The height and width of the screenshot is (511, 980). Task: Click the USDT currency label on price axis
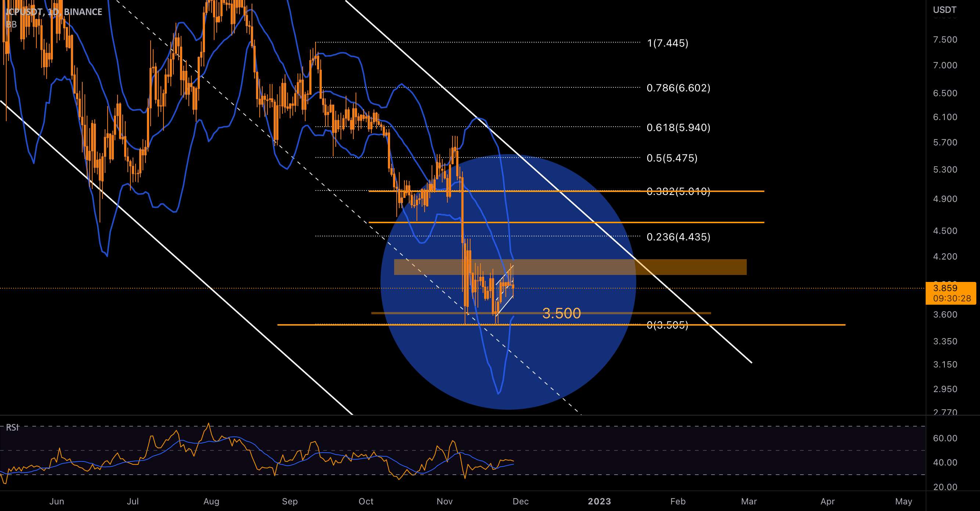[x=945, y=10]
